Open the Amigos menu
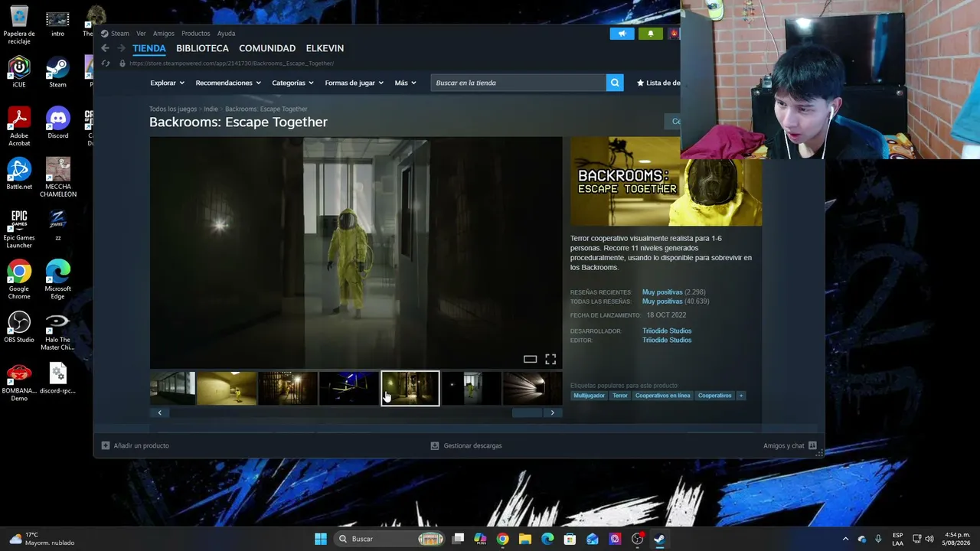 pyautogui.click(x=164, y=34)
